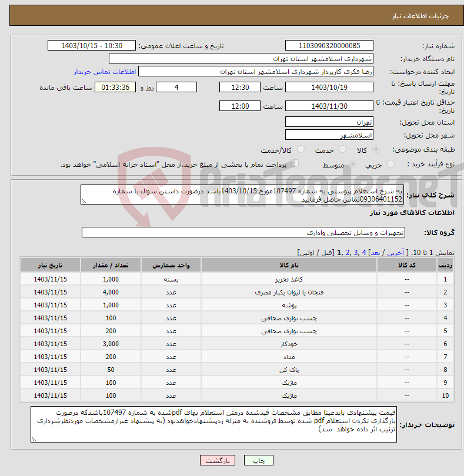Screen dimensions: 464x476
Task: Click the price validity time 12:00
Action: click(x=240, y=106)
